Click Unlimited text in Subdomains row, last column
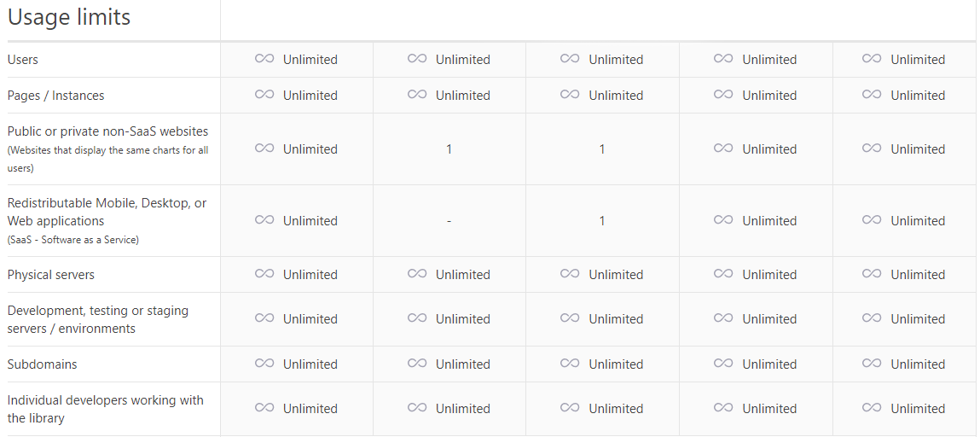This screenshot has width=980, height=437. tap(918, 364)
